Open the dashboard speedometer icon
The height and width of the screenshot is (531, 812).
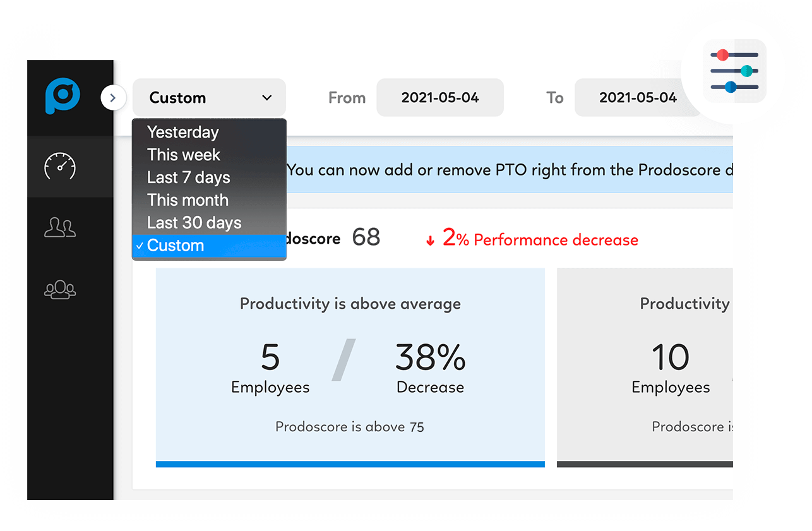coord(59,167)
